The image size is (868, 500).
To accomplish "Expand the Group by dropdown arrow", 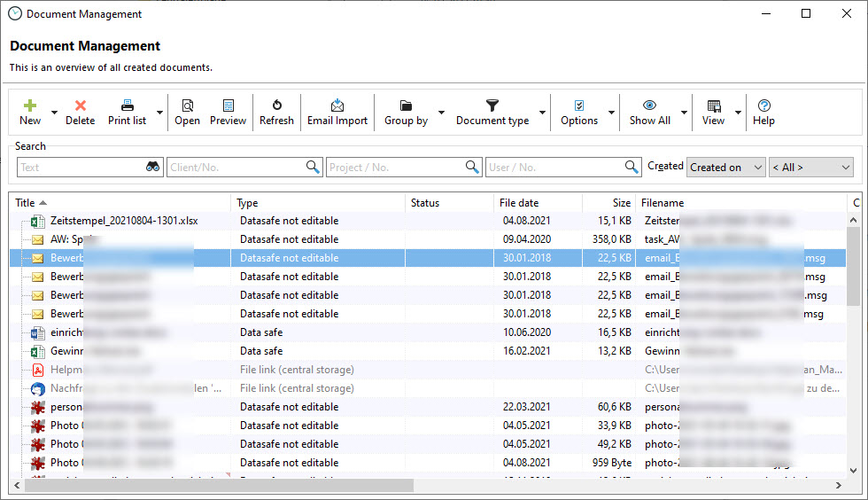I will tap(441, 113).
